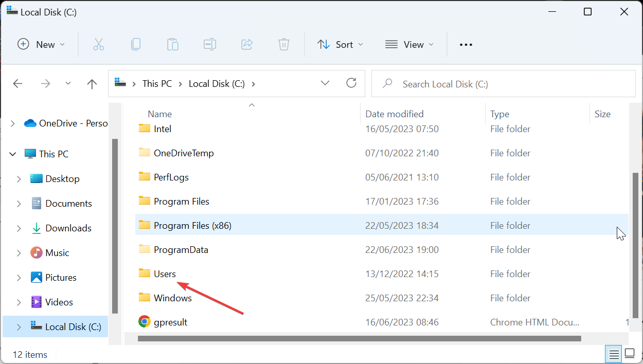
Task: Toggle sort direction on the Name column
Action: tap(159, 114)
